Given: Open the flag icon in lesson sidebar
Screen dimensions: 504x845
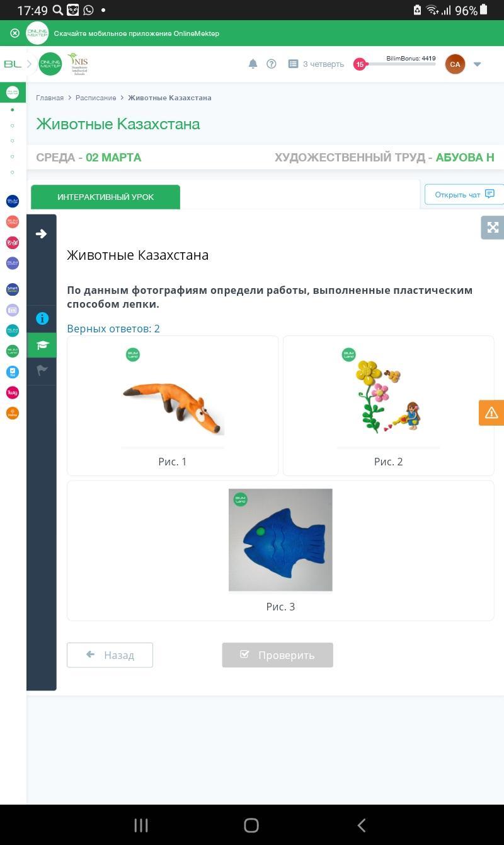Looking at the screenshot, I should point(42,371).
